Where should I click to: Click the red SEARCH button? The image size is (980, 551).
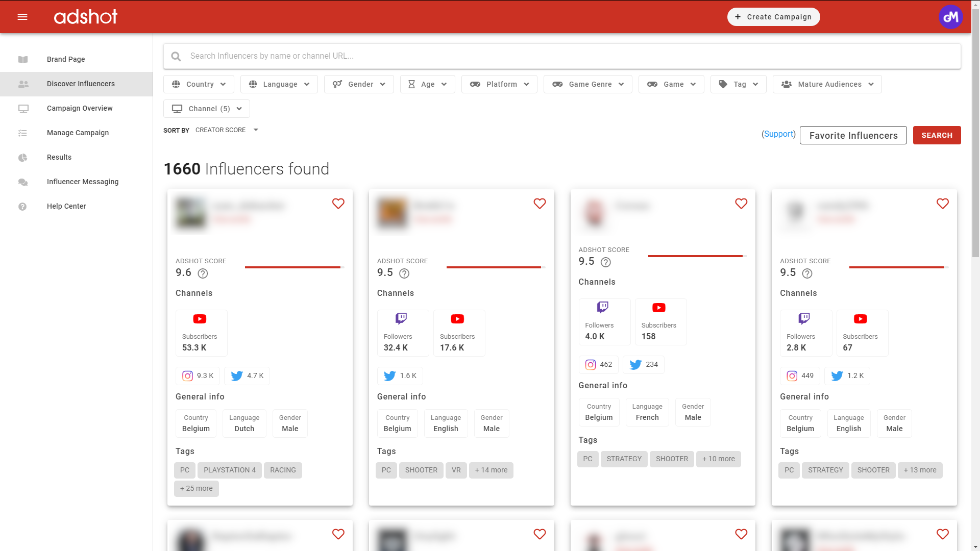937,135
